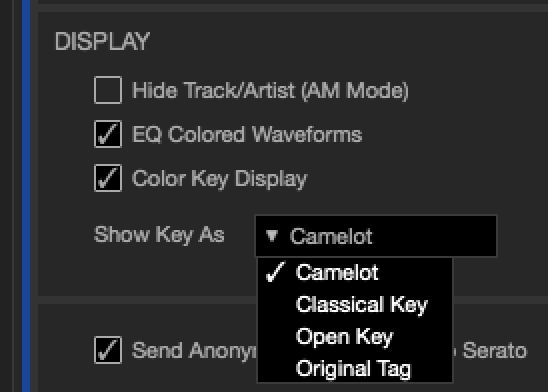This screenshot has width=548, height=392.
Task: Pick Open Key from the list
Action: [355, 336]
